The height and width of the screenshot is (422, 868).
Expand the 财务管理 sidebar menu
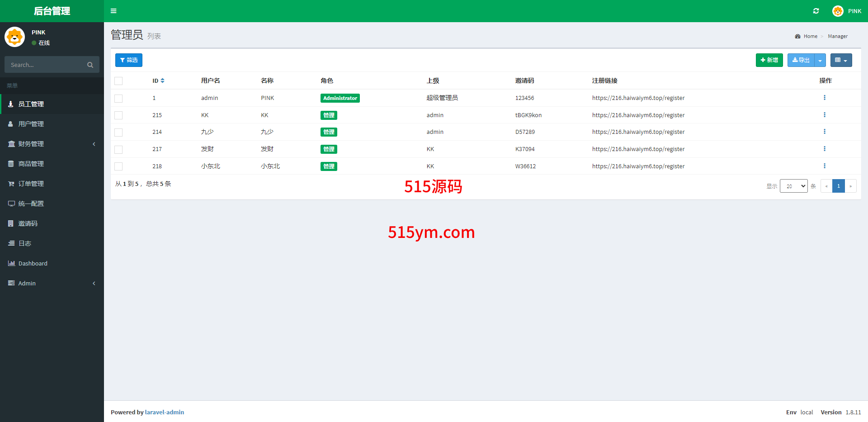[x=31, y=144]
